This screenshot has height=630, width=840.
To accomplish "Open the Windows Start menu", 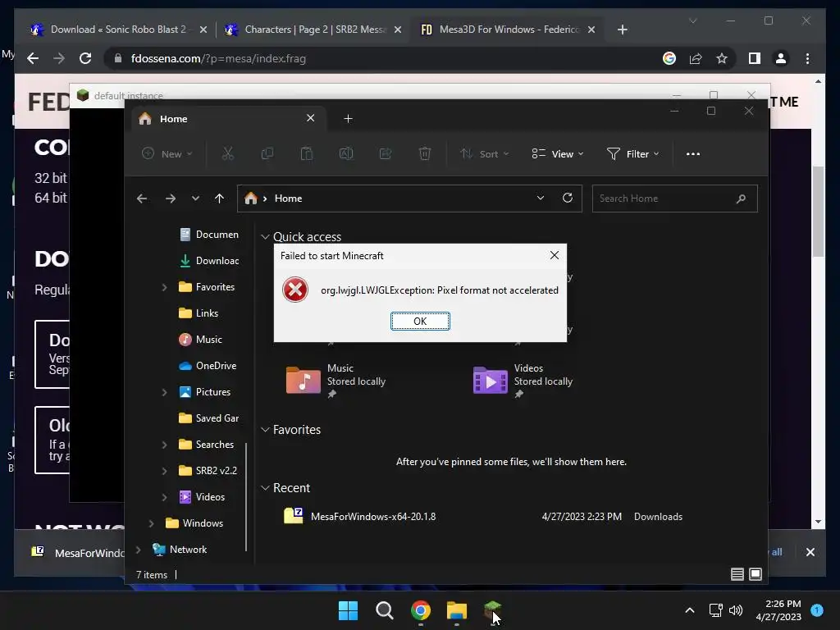I will [348, 610].
